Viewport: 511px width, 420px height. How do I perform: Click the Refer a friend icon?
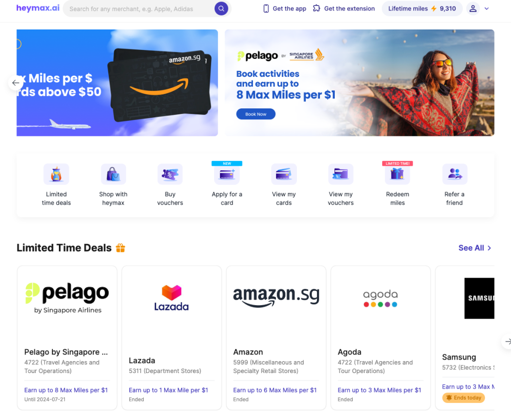point(455,174)
